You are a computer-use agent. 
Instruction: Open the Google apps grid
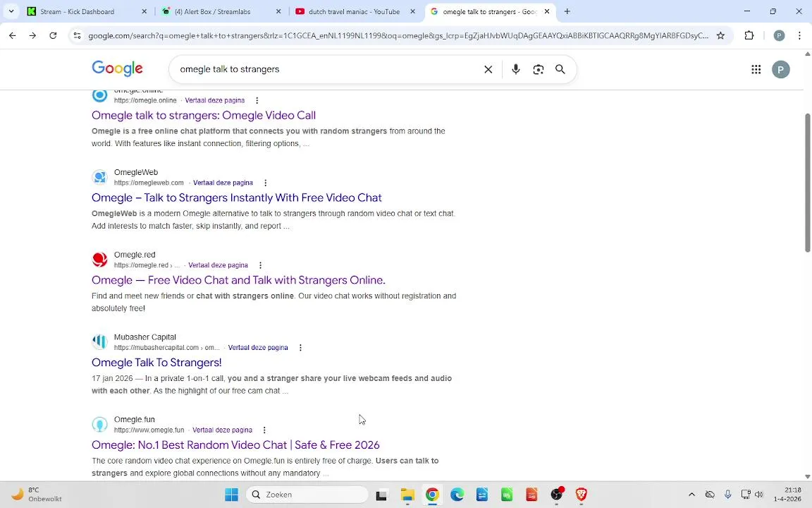point(756,69)
